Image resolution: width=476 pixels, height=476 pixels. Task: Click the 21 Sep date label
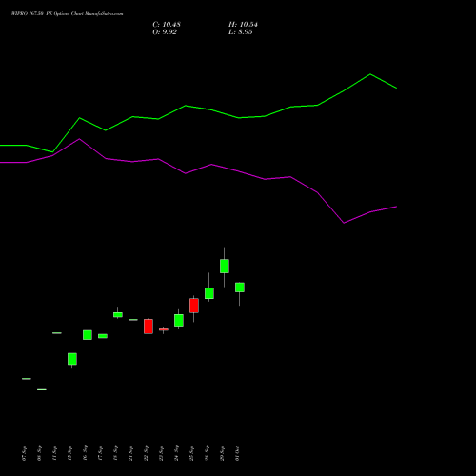tap(130, 453)
